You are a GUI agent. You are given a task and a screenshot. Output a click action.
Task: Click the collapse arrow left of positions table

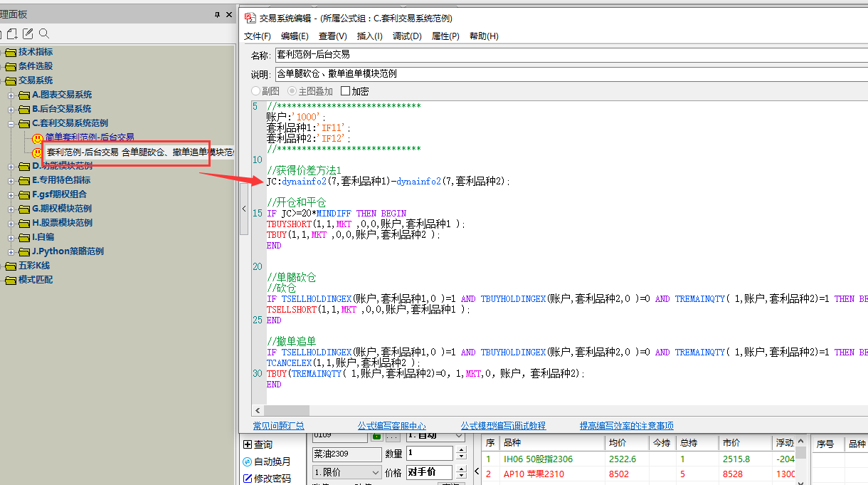[477, 471]
